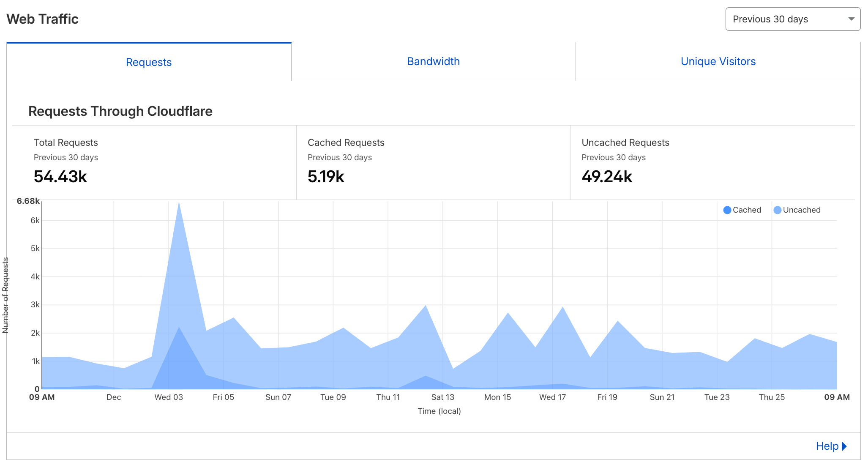
Task: Click the Requests Through Cloudflare heading
Action: click(x=120, y=111)
